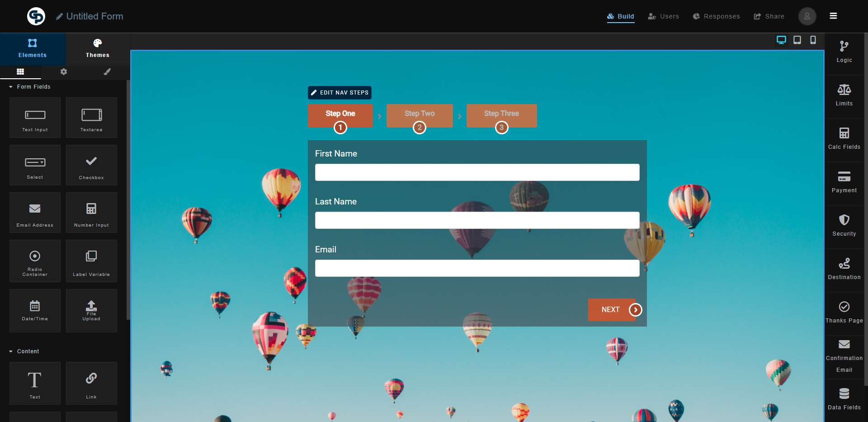Collapse the Form Fields section
This screenshot has height=422, width=868.
30,87
